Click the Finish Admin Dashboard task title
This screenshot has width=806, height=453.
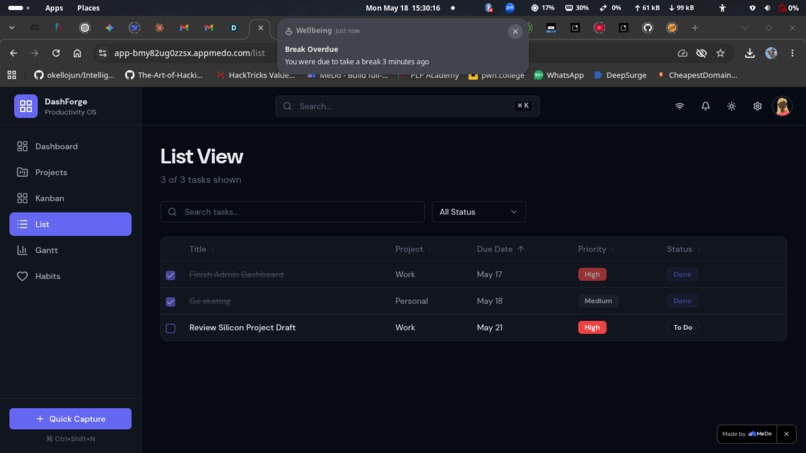click(x=236, y=275)
